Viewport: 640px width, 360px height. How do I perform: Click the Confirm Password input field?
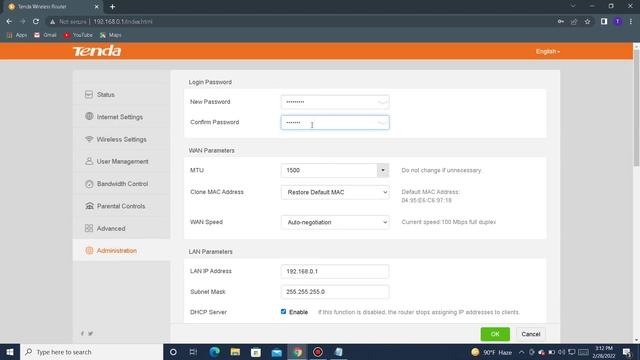click(335, 122)
